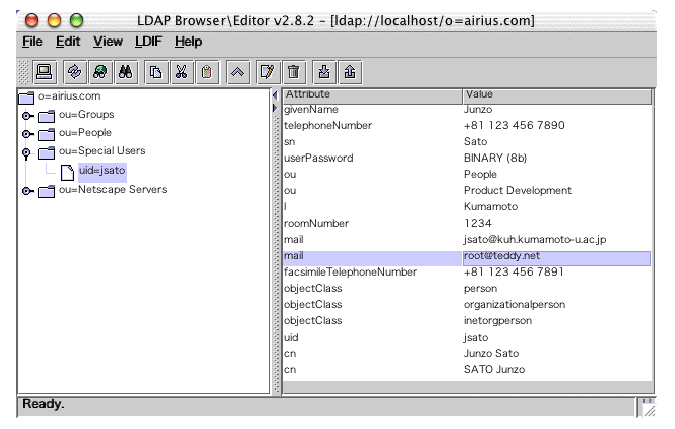This screenshot has width=675, height=429.
Task: Select the givenName attribute row
Action: point(467,109)
